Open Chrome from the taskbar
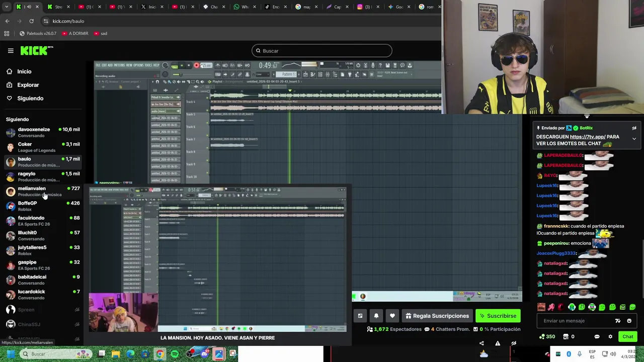Screen dimensions: 644x362 pos(159,354)
